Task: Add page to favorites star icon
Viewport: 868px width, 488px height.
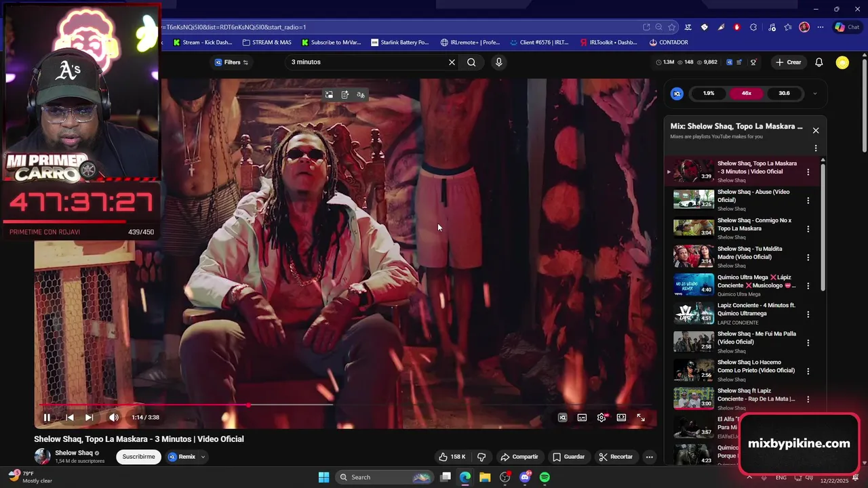Action: [671, 27]
